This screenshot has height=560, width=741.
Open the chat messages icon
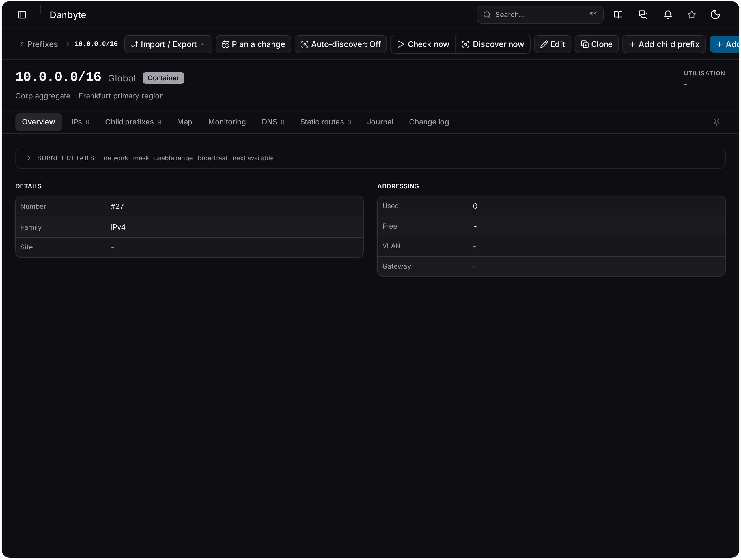[643, 15]
